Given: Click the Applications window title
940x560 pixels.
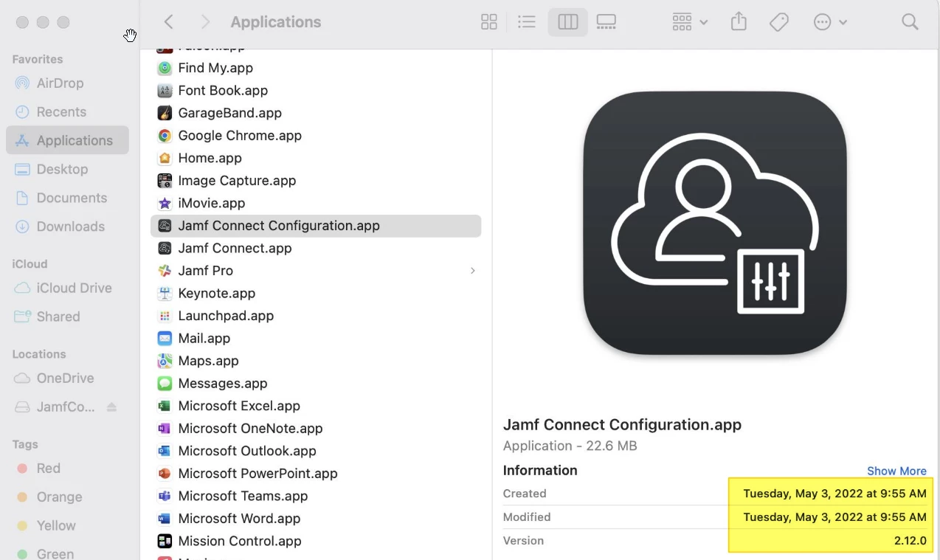Looking at the screenshot, I should [276, 22].
